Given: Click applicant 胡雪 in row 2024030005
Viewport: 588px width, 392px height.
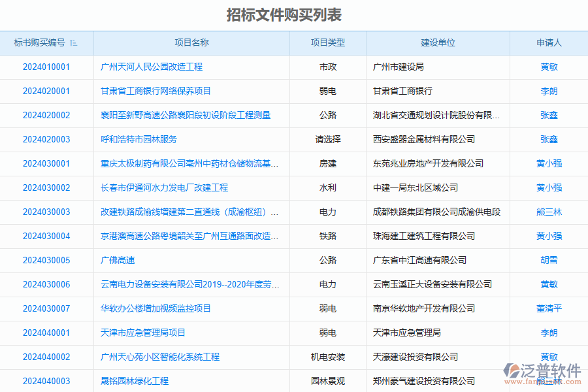Looking at the screenshot, I should tap(549, 260).
